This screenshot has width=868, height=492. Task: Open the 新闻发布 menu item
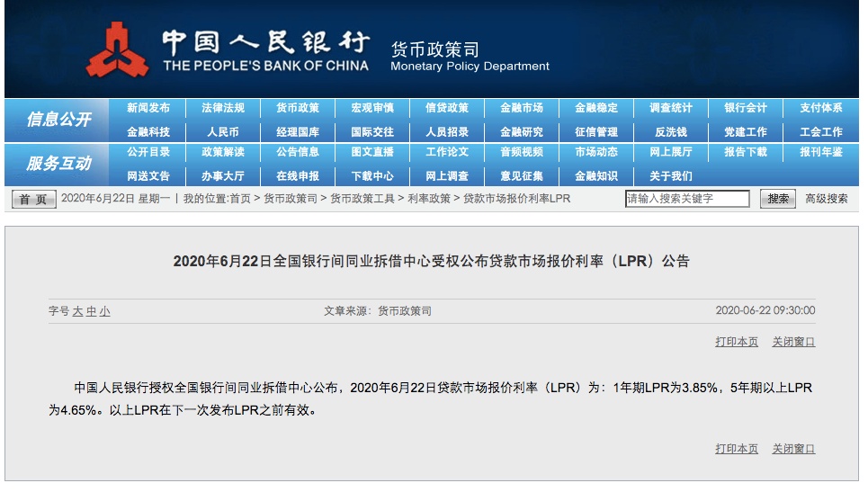148,108
